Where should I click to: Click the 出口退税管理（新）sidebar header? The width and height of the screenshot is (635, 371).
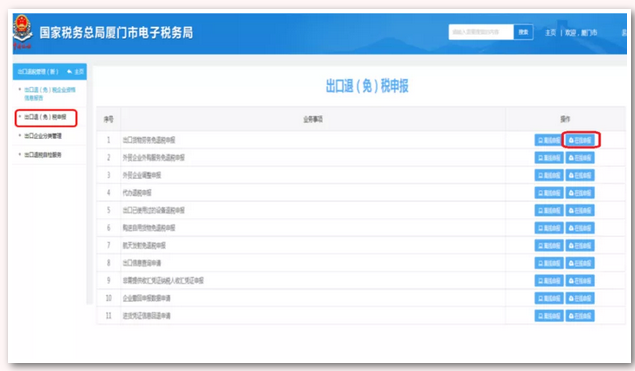[38, 72]
